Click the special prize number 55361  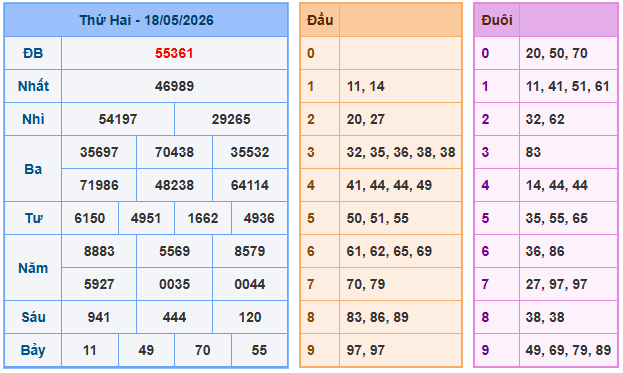click(174, 53)
